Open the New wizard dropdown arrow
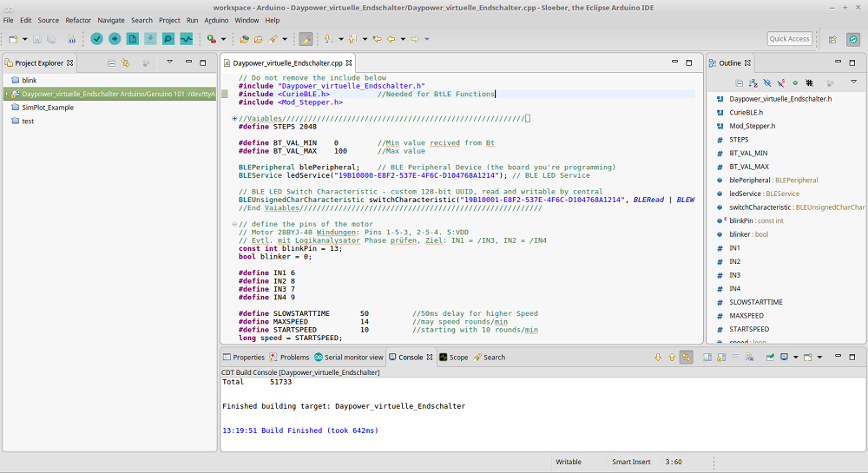Image resolution: width=868 pixels, height=473 pixels. (25, 39)
